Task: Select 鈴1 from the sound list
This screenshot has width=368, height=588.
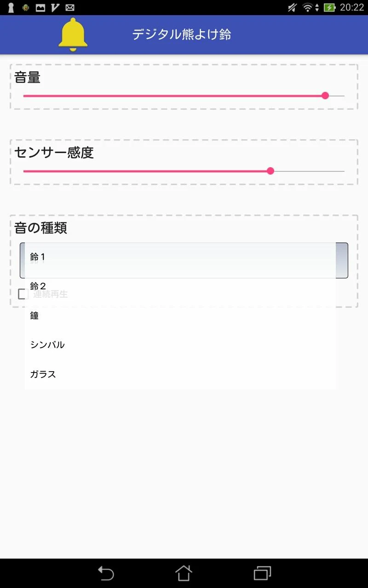Action: click(x=179, y=257)
